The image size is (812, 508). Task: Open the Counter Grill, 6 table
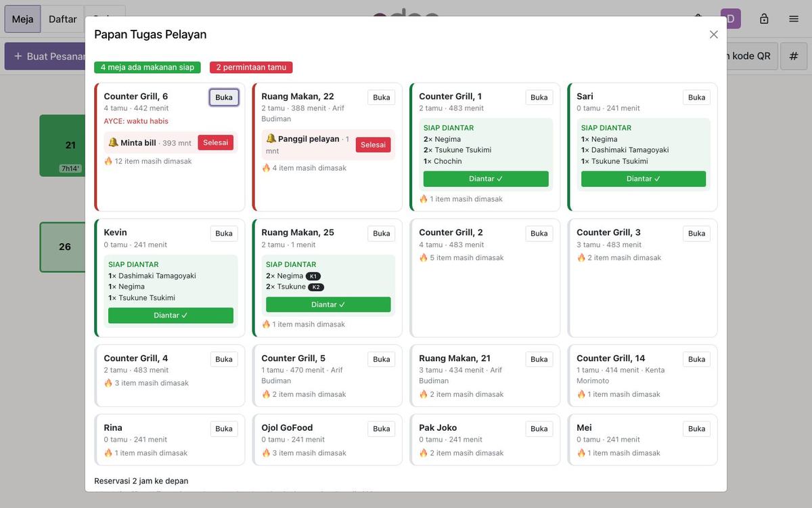(x=224, y=98)
